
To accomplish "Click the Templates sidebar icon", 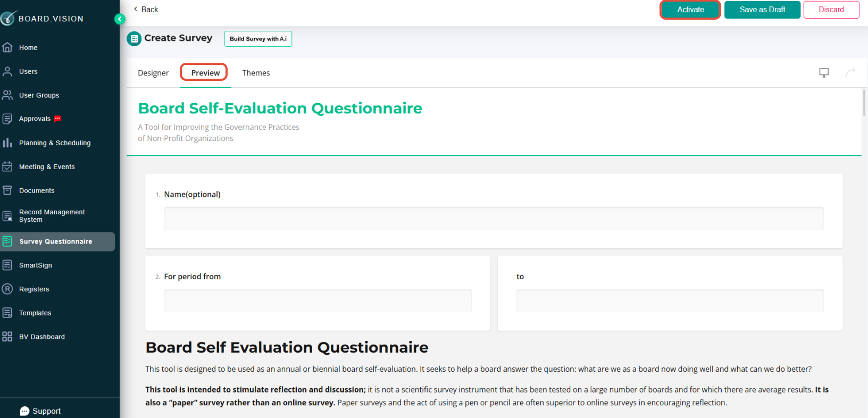I will 7,313.
